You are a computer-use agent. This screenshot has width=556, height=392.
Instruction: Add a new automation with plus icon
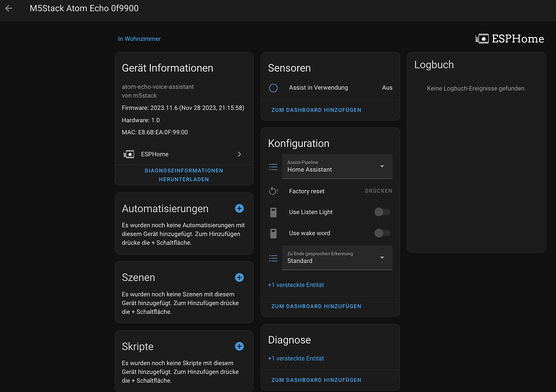pos(239,208)
